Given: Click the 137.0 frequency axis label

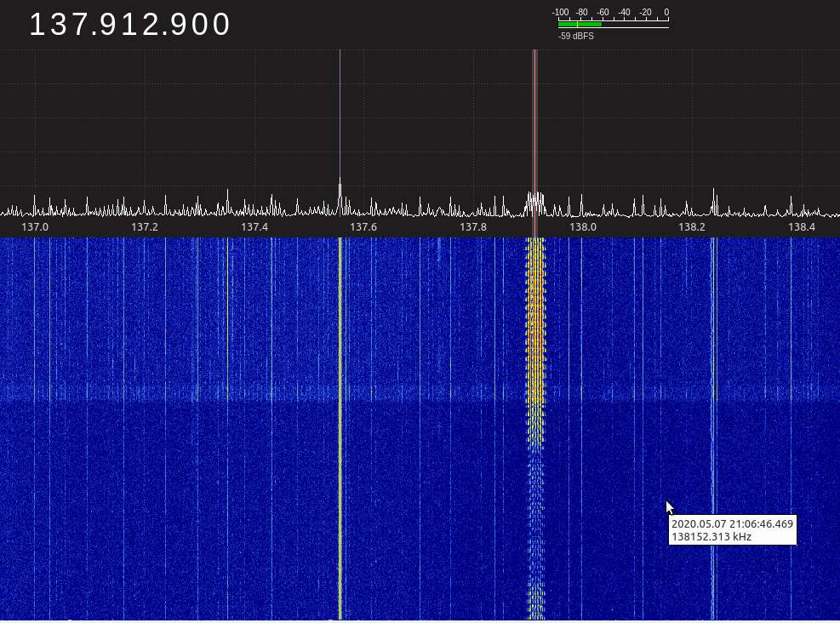Looking at the screenshot, I should click(35, 227).
